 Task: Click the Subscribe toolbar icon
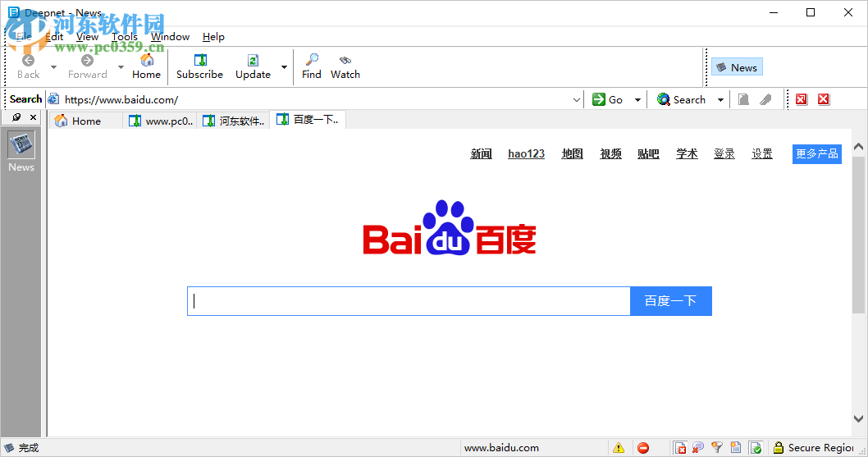coord(200,60)
